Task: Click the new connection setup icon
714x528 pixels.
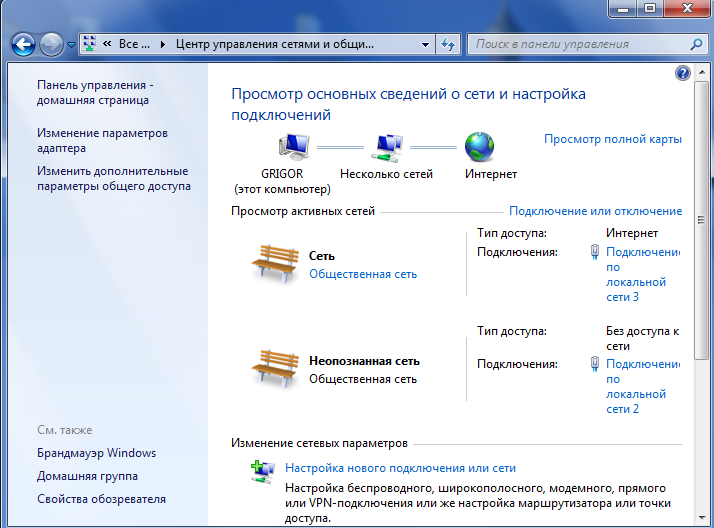Action: coord(262,470)
